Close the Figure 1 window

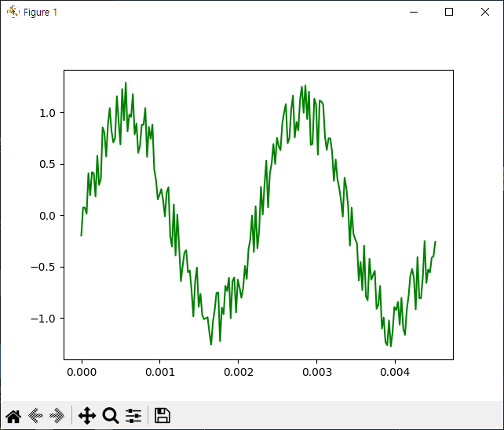(485, 12)
